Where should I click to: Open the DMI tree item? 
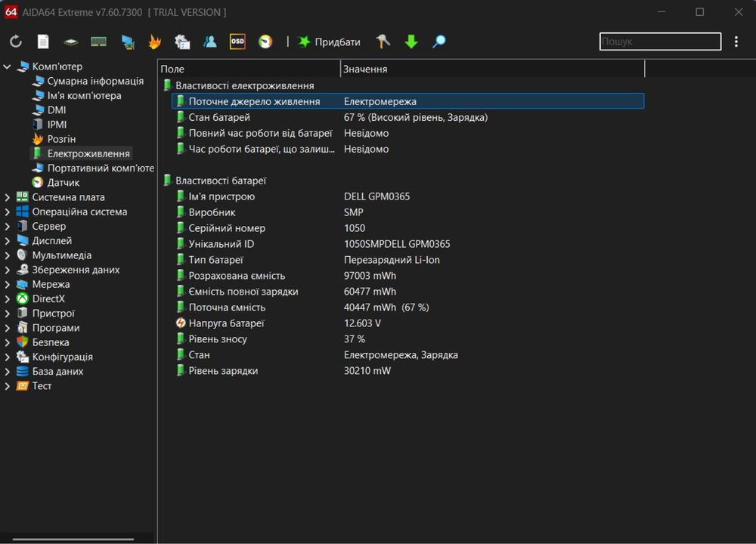coord(49,110)
